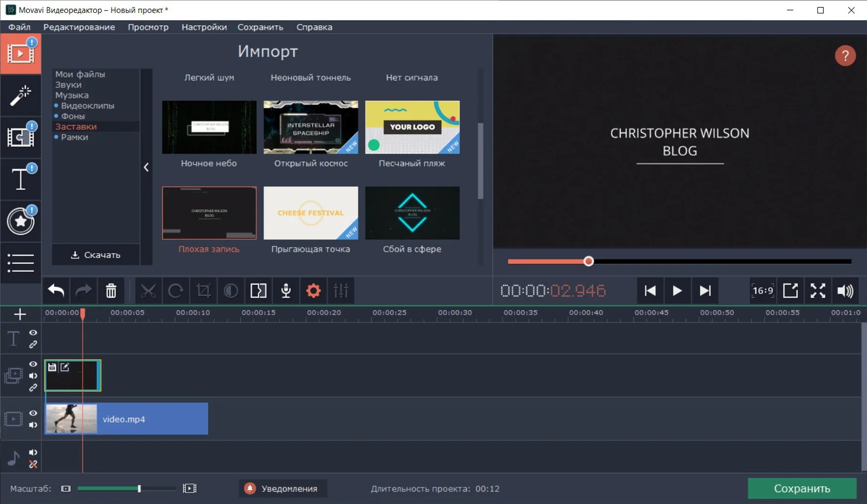Select the Ночное небо intro thumbnail

coord(209,127)
